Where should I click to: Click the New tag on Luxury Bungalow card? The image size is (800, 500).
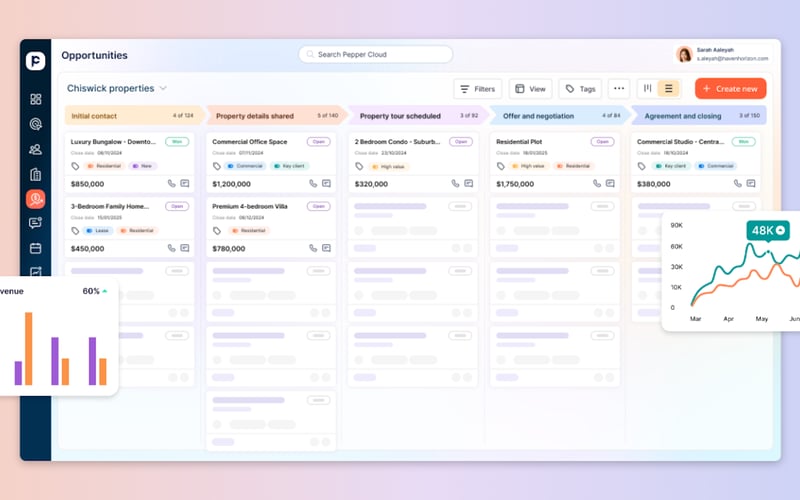tap(143, 166)
